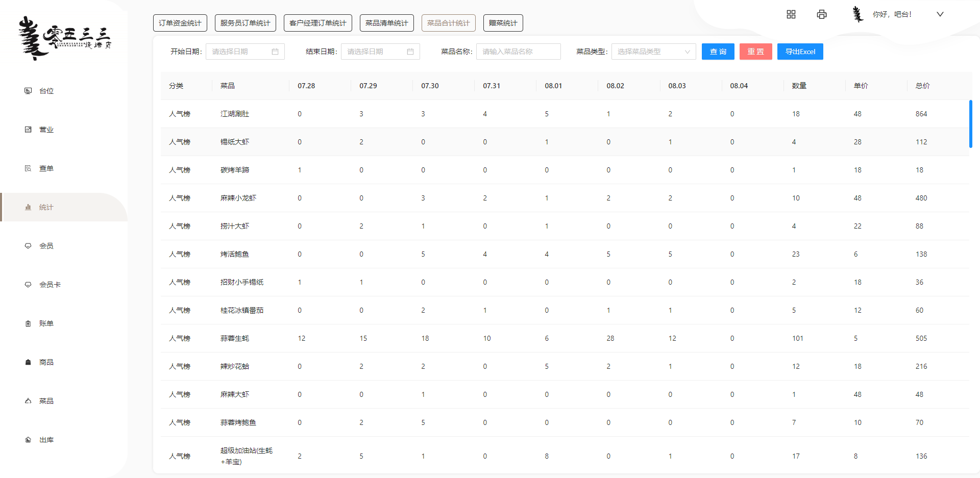Click the grid apps icon in header

pos(791,14)
